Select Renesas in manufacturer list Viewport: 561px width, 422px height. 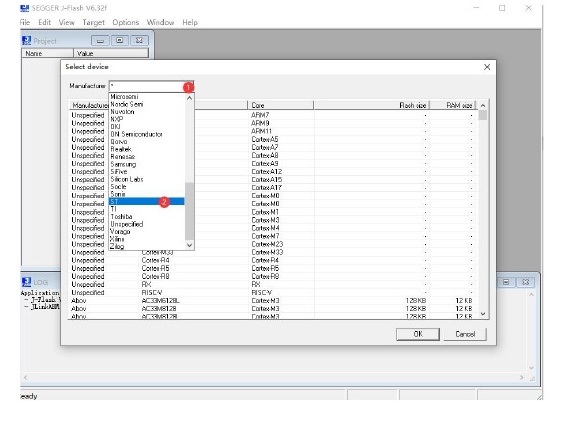tap(147, 157)
